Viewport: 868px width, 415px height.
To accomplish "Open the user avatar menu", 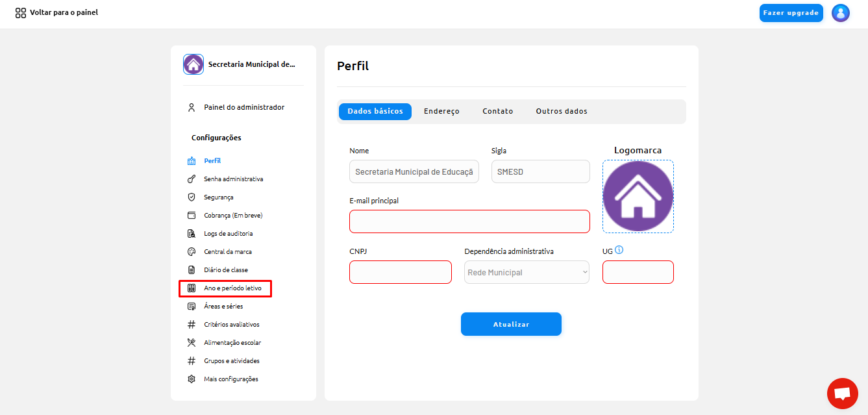I will (x=841, y=13).
